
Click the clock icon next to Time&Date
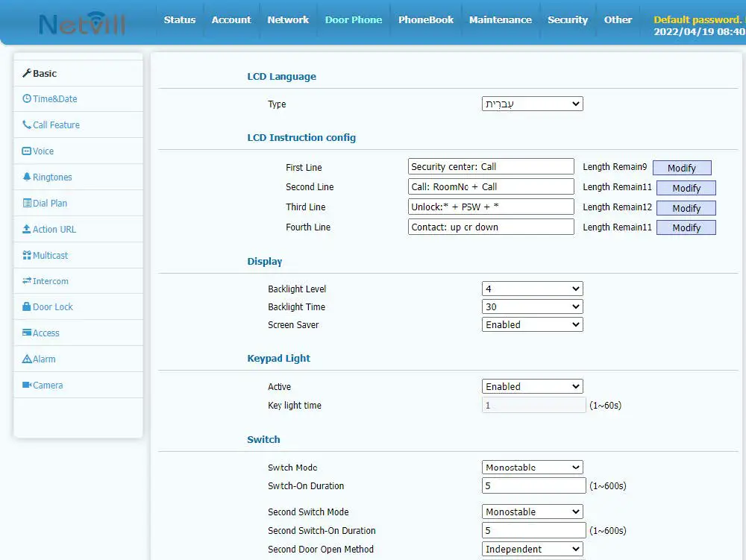[x=27, y=99]
